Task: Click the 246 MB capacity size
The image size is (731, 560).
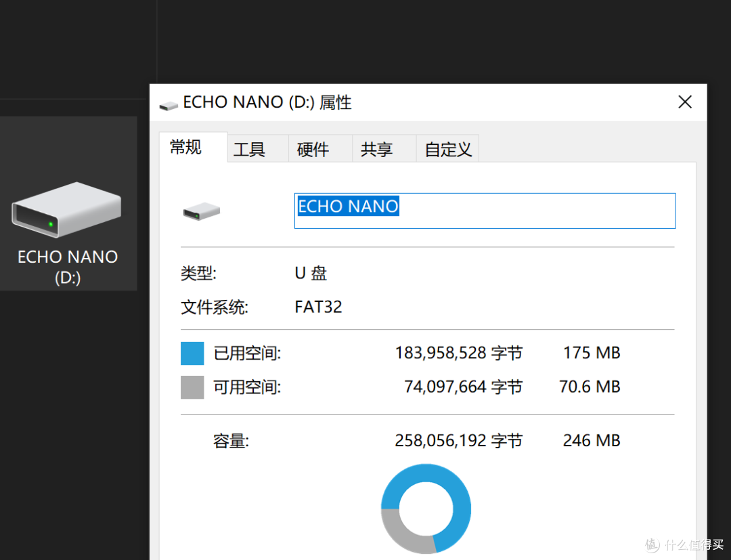Action: [x=592, y=441]
